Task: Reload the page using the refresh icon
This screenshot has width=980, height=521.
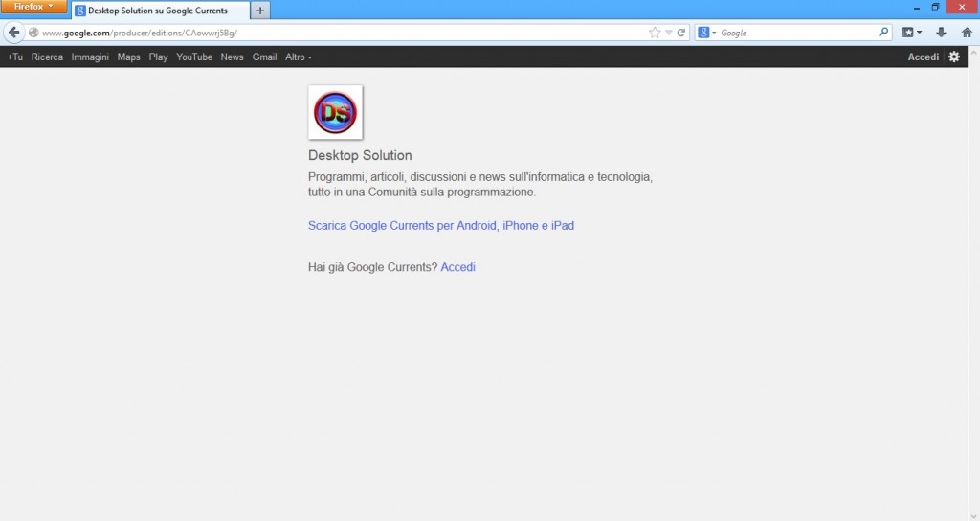Action: (x=681, y=33)
